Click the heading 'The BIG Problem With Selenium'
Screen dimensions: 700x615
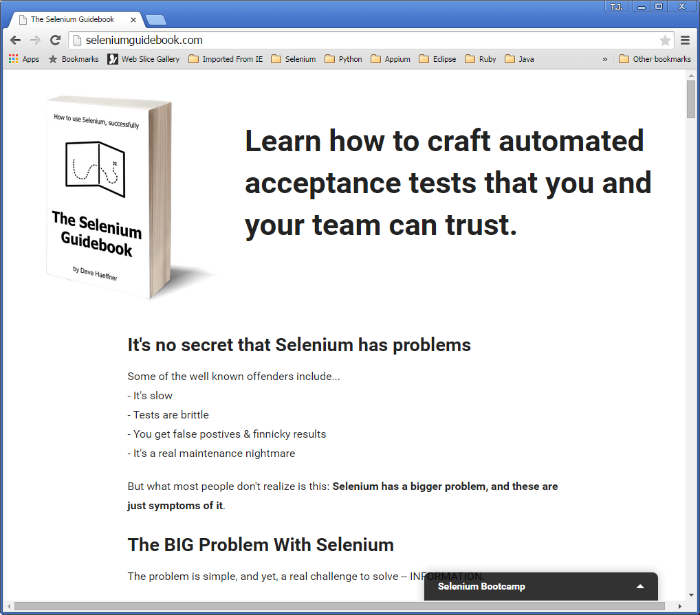(x=261, y=545)
